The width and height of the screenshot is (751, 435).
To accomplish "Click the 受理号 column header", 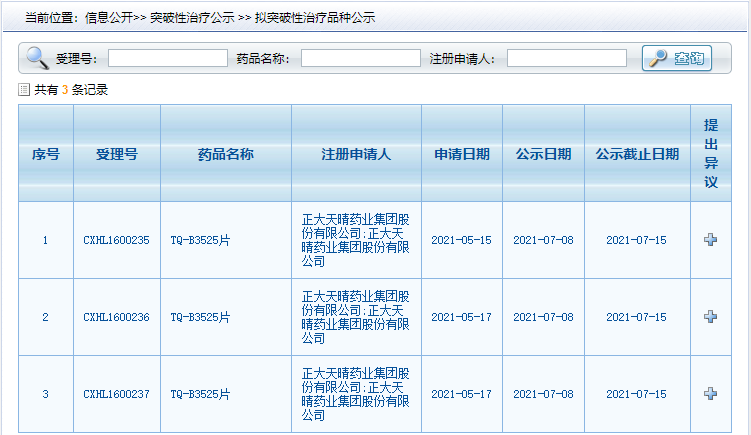I will click(117, 154).
